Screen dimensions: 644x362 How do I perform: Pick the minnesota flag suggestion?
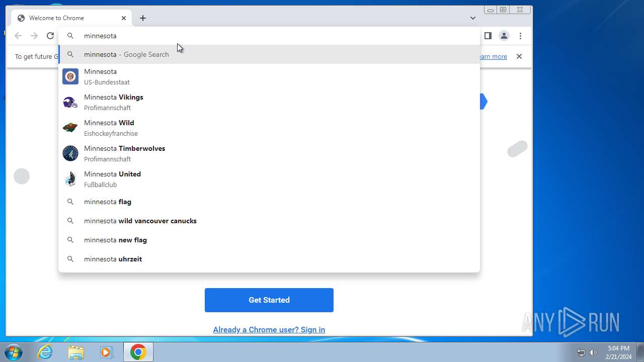[269, 202]
